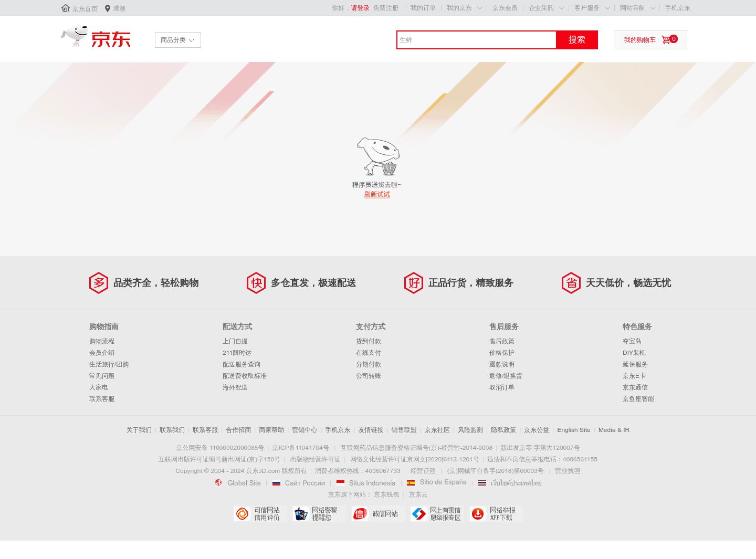The width and height of the screenshot is (756, 559).
Task: Click the JD.com logo with dog mascot
Action: [96, 37]
